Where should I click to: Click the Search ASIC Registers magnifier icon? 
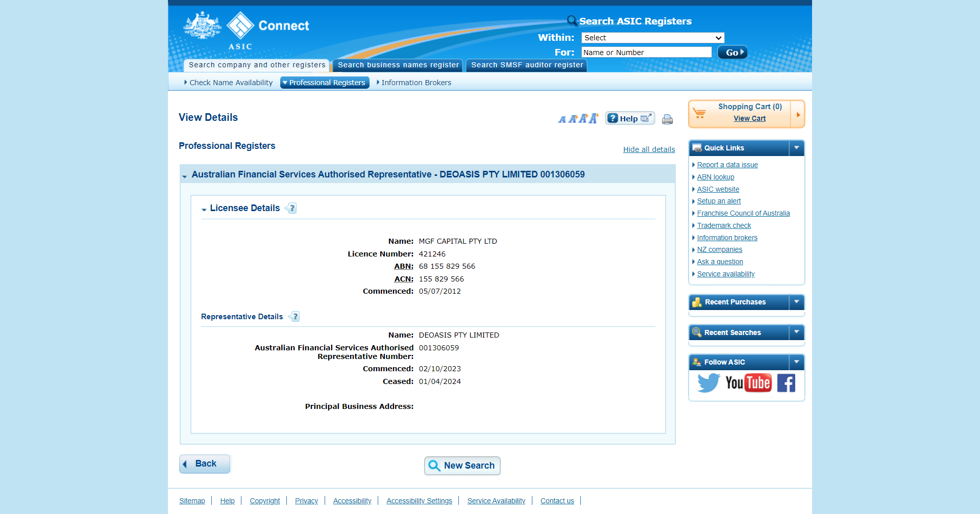click(572, 21)
